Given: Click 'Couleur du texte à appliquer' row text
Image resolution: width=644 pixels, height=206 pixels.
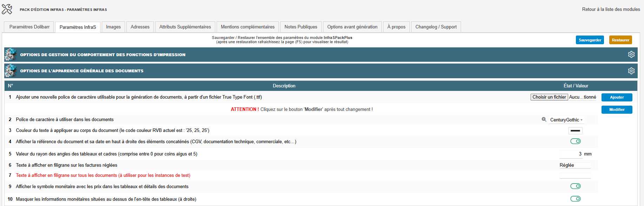Looking at the screenshot, I should coord(112,130).
